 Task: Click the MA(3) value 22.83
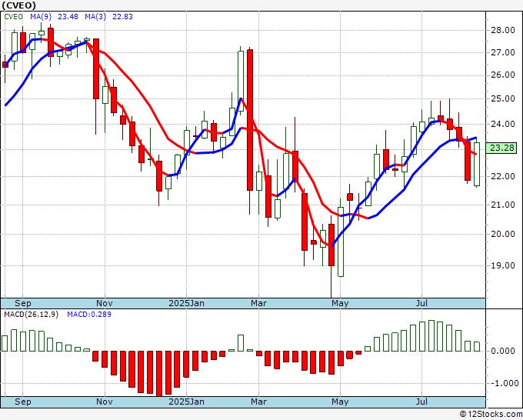pos(122,17)
